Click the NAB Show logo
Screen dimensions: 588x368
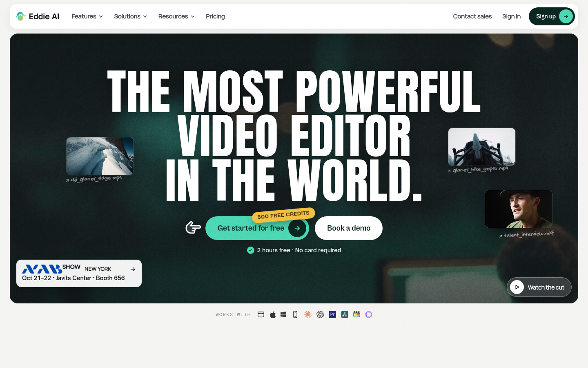pyautogui.click(x=51, y=268)
